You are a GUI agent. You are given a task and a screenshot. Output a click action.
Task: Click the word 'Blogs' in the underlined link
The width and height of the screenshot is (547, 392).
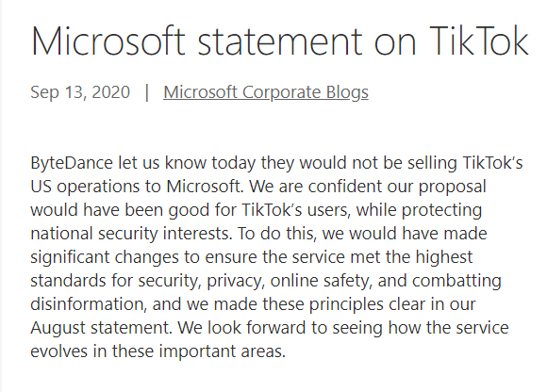347,92
